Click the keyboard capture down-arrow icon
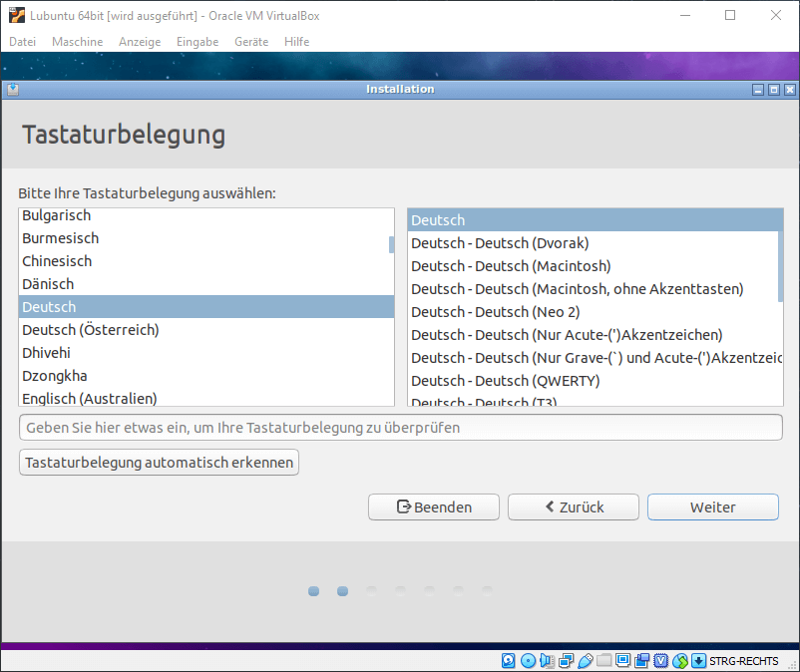Image resolution: width=800 pixels, height=672 pixels. tap(698, 661)
